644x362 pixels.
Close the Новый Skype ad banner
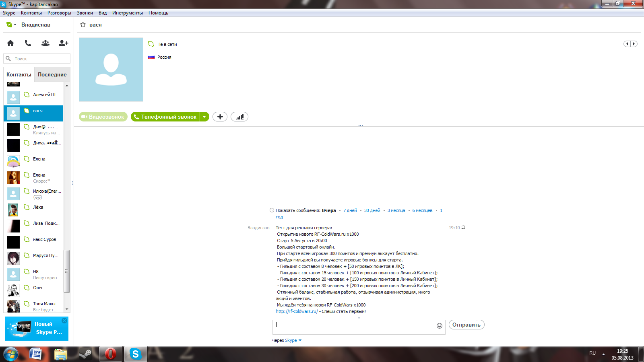64,321
